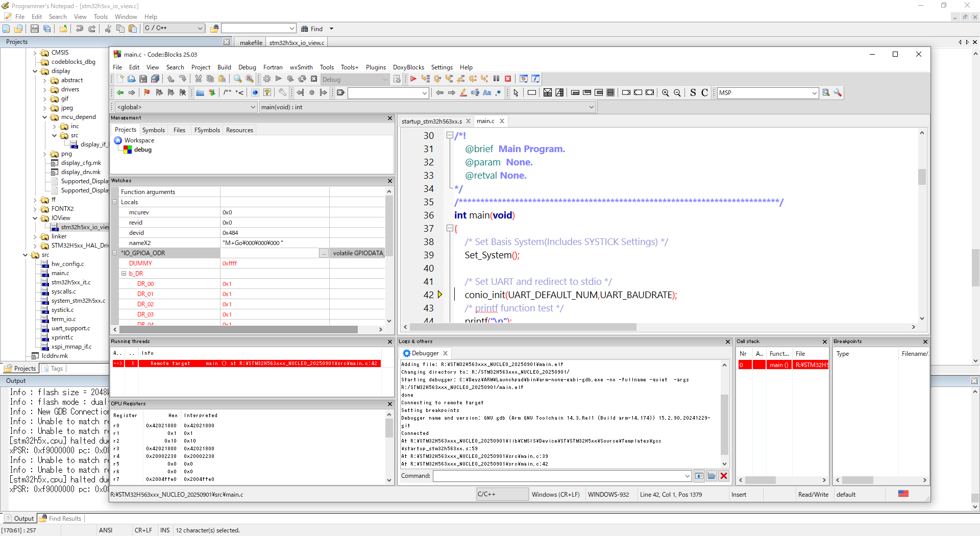Click the clear debugger log red X button

pos(724,476)
